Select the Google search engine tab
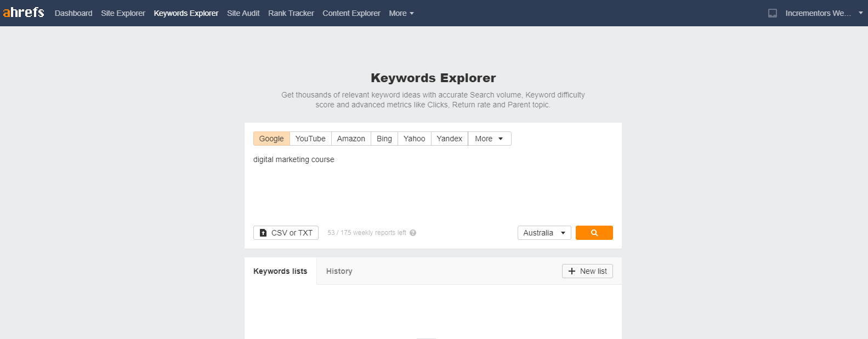868x339 pixels. [271, 139]
